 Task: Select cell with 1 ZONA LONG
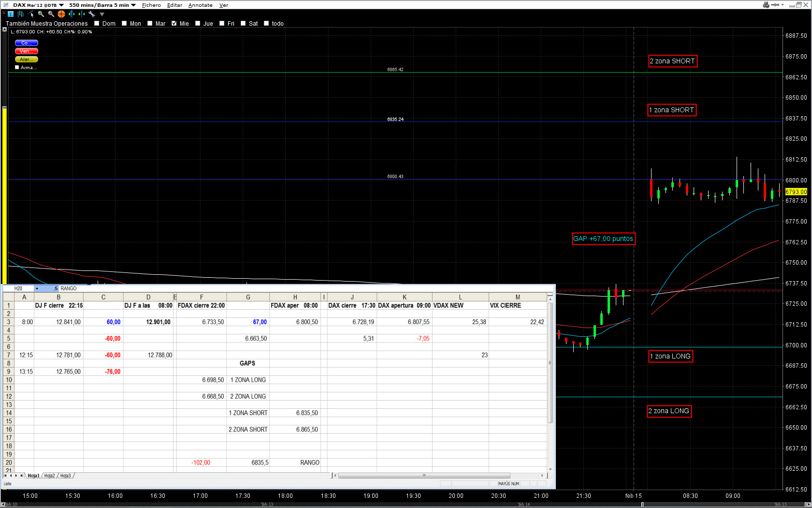point(248,380)
